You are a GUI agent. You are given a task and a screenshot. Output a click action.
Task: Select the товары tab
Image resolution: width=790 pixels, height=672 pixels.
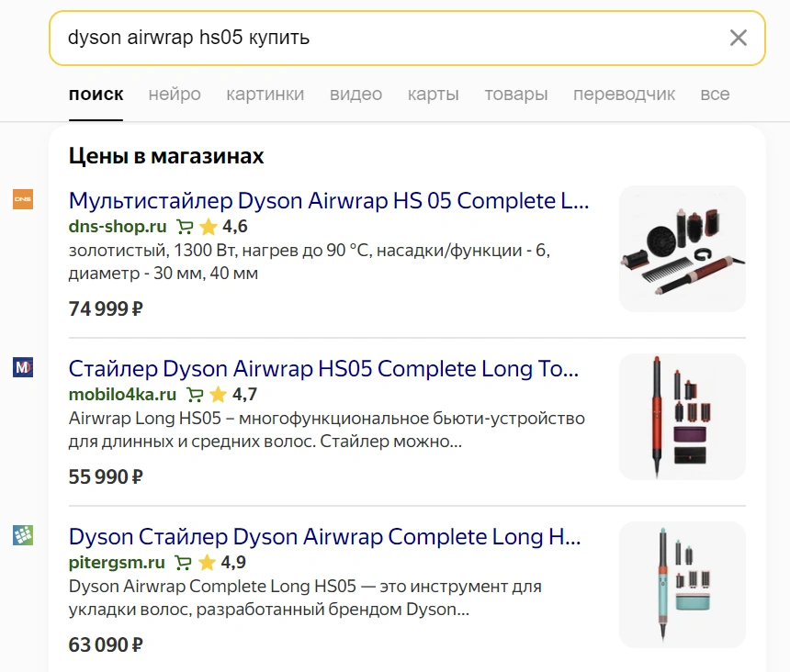click(515, 94)
